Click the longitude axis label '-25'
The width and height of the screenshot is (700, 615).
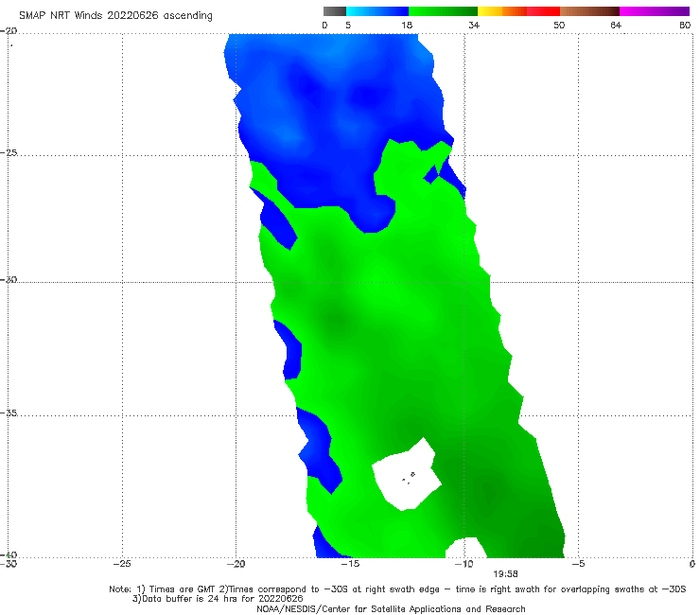coord(122,564)
